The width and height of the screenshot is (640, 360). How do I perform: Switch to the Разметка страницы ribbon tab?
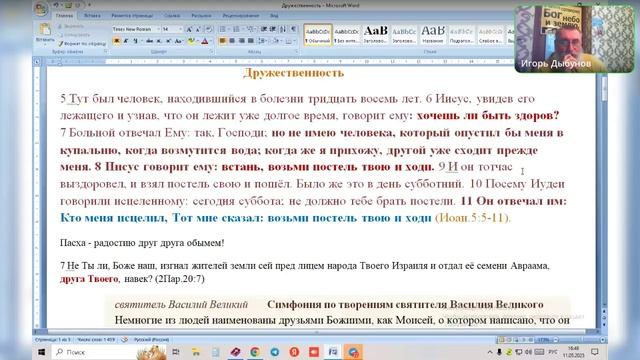(132, 16)
